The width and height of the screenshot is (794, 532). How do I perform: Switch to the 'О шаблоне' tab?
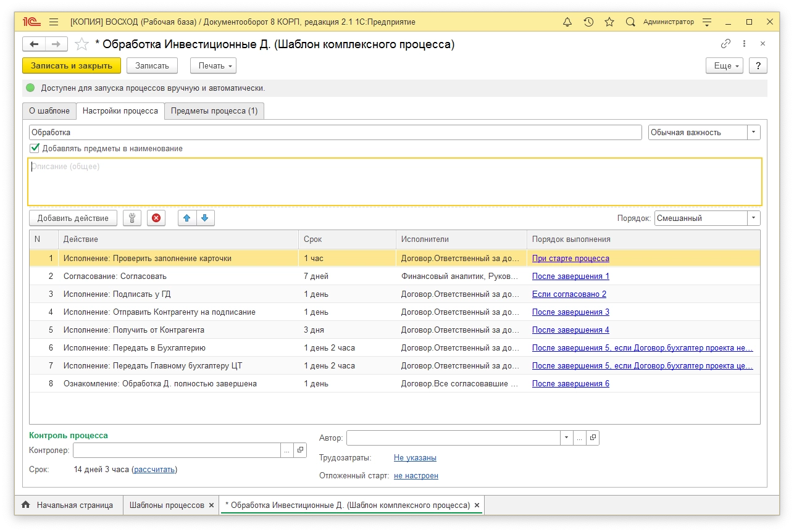(49, 111)
